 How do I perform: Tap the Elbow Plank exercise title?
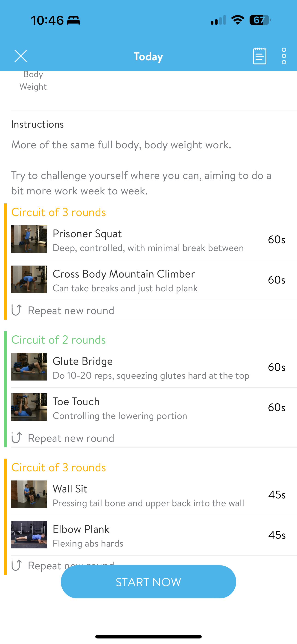coord(81,529)
